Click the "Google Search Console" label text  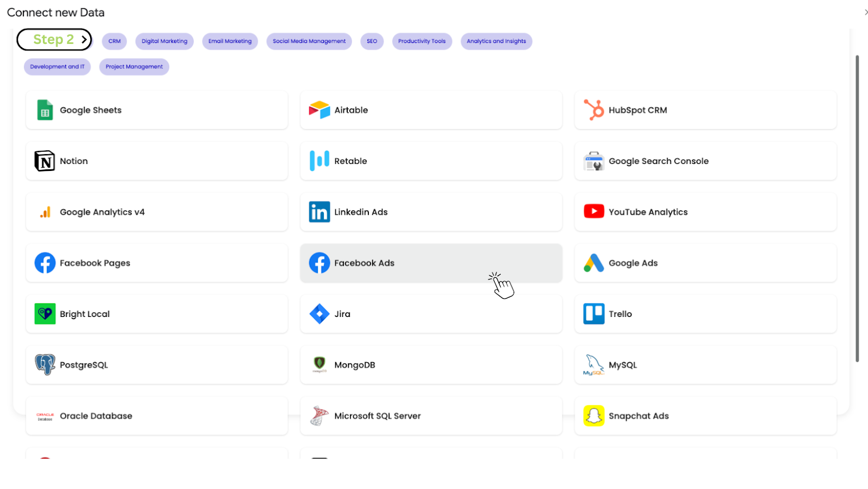(659, 161)
